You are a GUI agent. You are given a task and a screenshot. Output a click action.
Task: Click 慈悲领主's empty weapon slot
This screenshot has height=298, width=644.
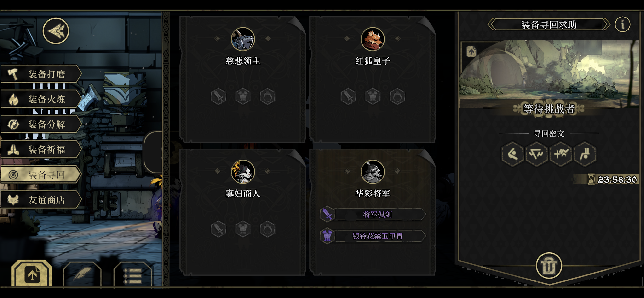pos(218,96)
